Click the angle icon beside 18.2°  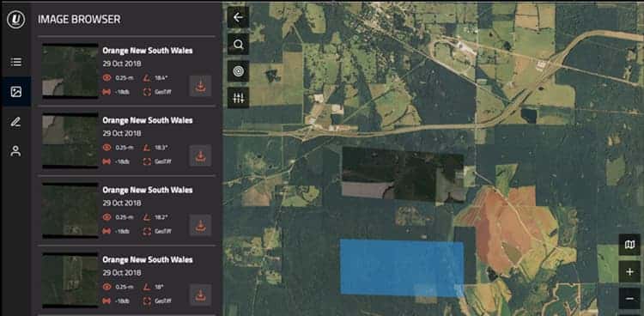click(147, 217)
